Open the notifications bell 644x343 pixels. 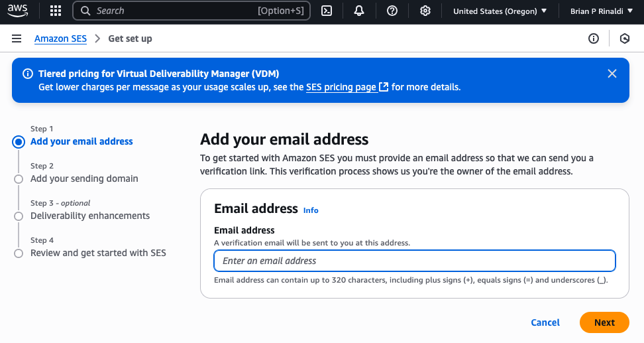(359, 11)
